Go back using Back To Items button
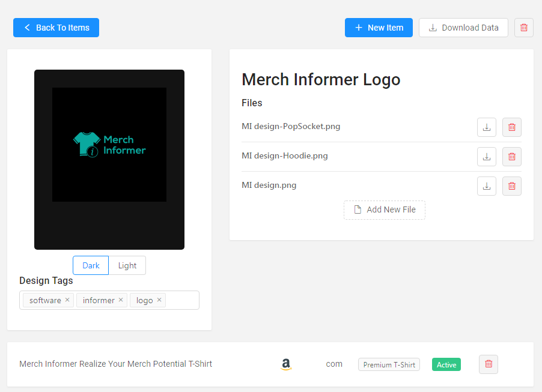The height and width of the screenshot is (392, 542). [56, 28]
